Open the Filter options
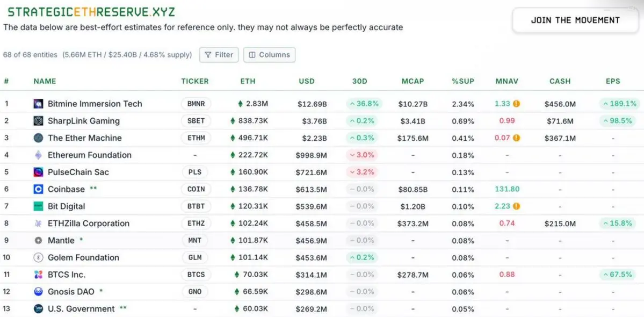The height and width of the screenshot is (317, 644). pos(219,55)
